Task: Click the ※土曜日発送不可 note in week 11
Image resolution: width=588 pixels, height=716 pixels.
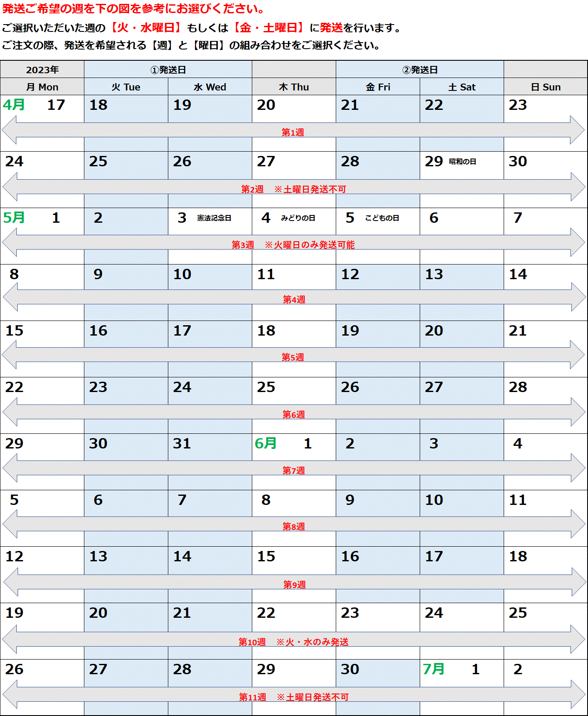Action: [x=313, y=697]
